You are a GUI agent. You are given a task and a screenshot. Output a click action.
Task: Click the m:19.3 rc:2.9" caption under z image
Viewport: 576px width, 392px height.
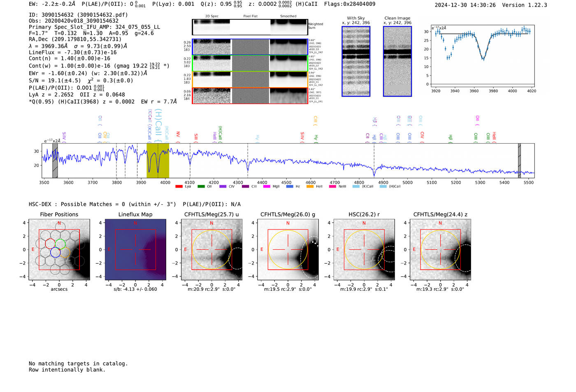(440, 289)
